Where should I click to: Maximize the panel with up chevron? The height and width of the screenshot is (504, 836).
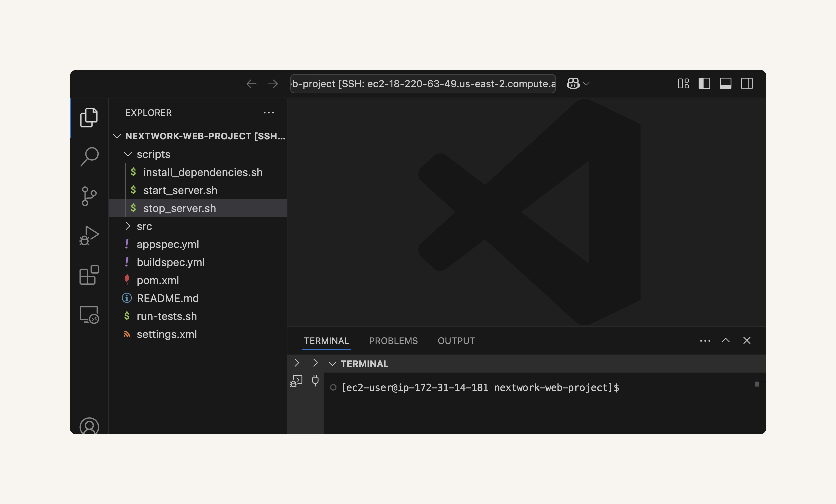point(725,340)
